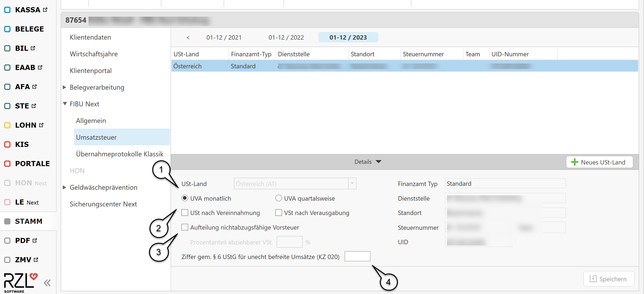Click the Neues USt-Land button

click(599, 162)
